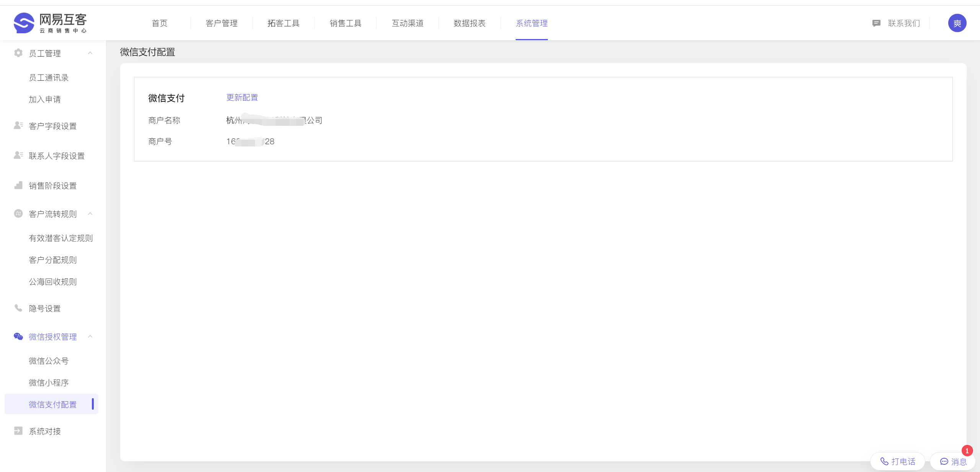The image size is (980, 472).
Task: Click the phone icon beside 隐号设置
Action: (x=18, y=308)
